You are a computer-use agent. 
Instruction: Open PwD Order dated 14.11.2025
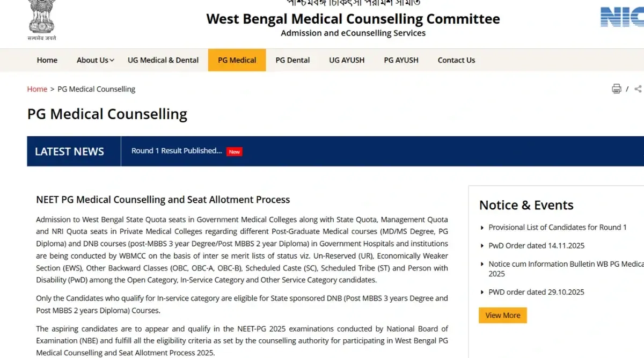coord(536,246)
